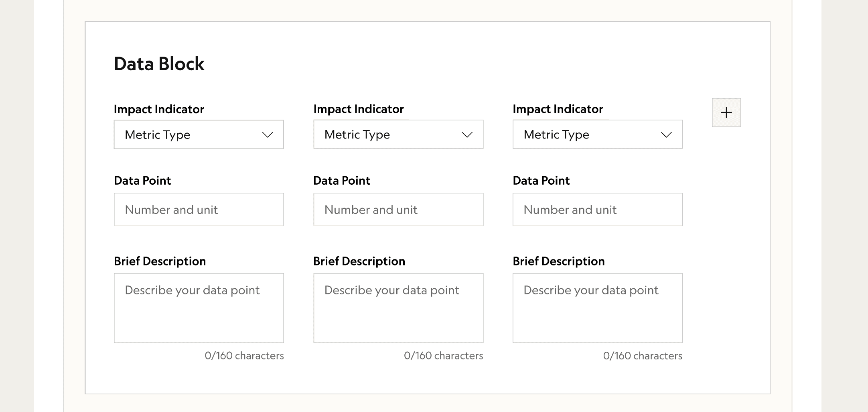868x412 pixels.
Task: Click the chevron arrow in the left Metric Type dropdown
Action: 267,135
